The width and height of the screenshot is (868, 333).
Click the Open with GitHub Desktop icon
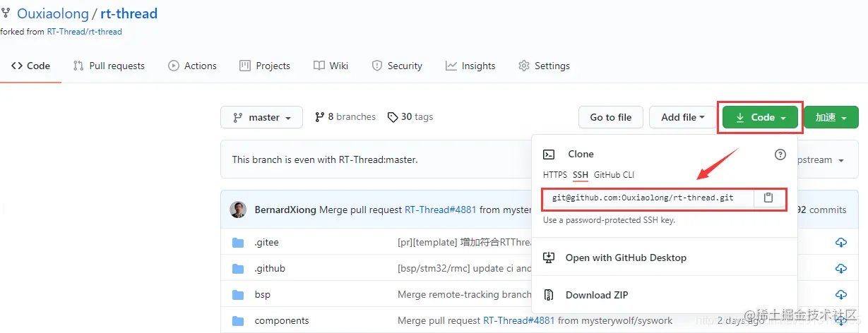[548, 258]
